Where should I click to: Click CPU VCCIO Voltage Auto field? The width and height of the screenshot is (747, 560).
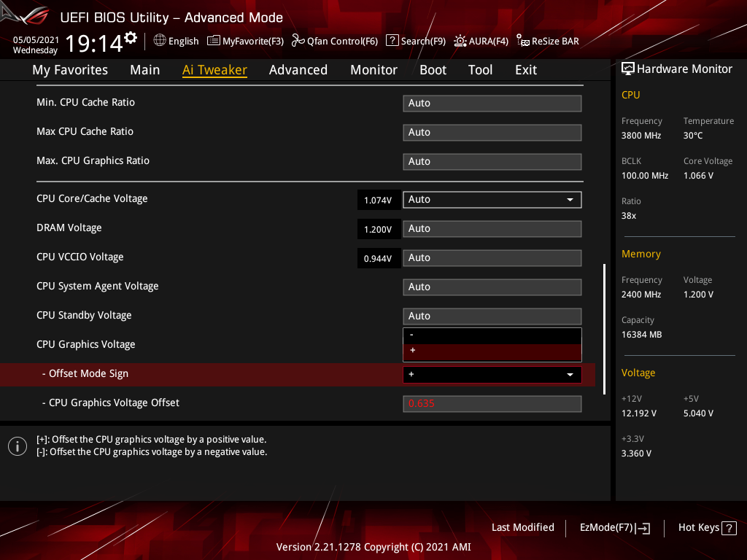492,257
